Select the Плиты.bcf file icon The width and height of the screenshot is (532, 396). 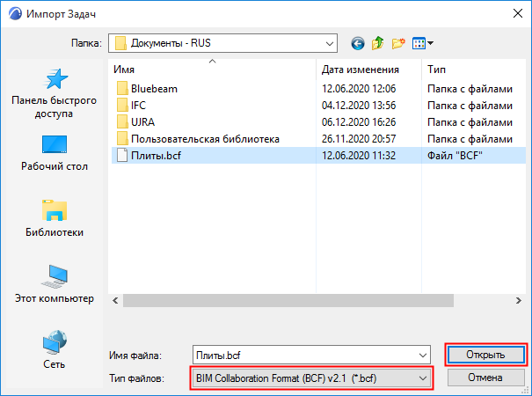coord(122,155)
